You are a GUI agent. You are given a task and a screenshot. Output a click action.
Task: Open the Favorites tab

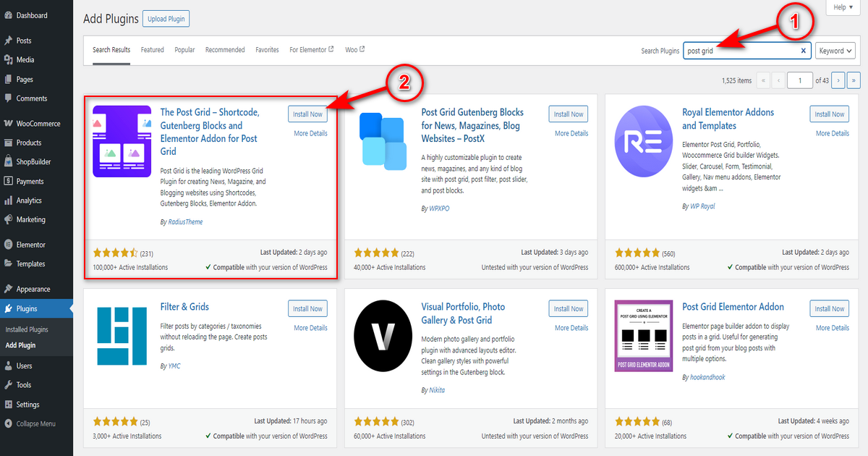(267, 50)
